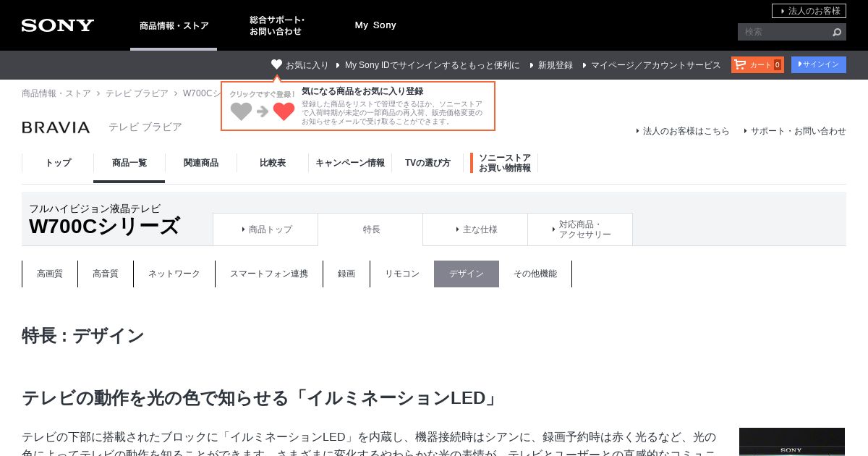Click the search magnifier icon
868x456 pixels.
point(837,32)
